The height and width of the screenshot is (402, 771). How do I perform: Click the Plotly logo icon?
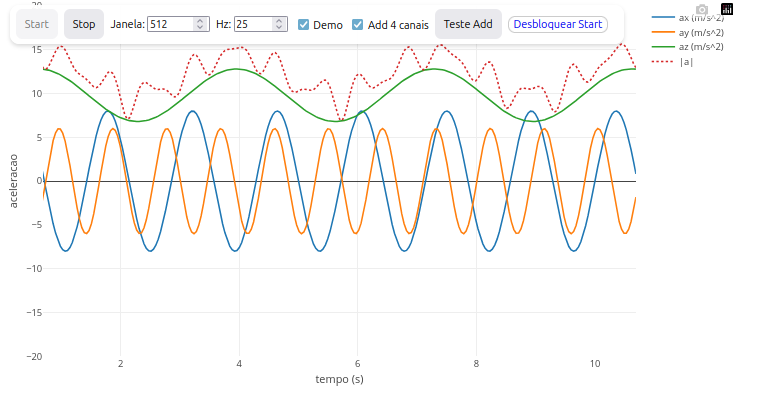coord(727,9)
